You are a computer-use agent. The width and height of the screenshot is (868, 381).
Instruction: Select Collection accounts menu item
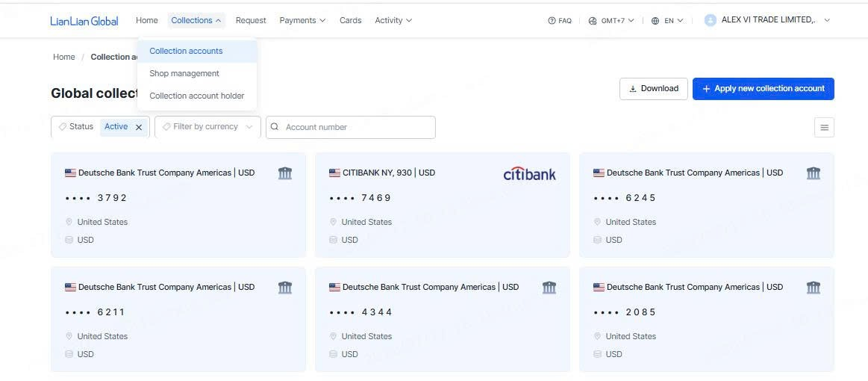tap(197, 51)
